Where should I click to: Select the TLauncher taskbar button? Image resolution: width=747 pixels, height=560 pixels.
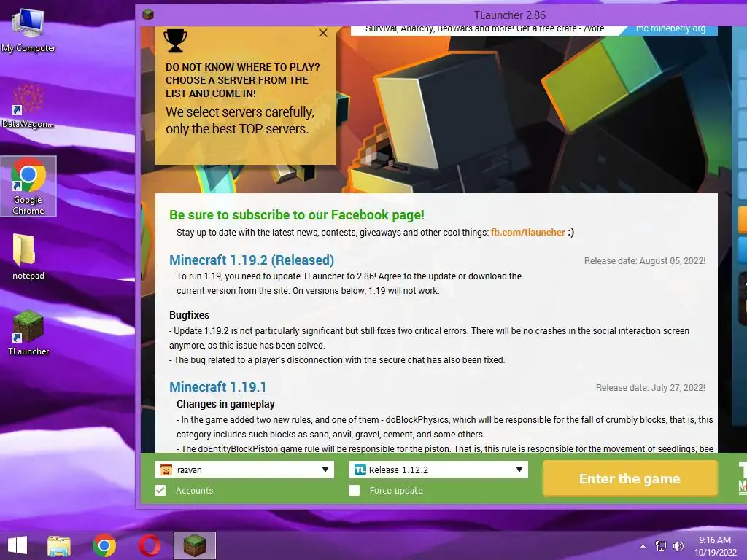click(194, 545)
